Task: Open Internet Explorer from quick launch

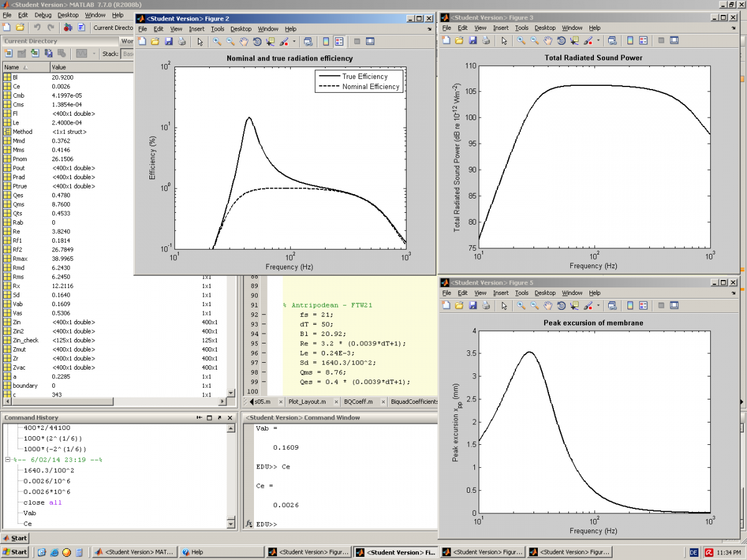Action: pyautogui.click(x=54, y=552)
